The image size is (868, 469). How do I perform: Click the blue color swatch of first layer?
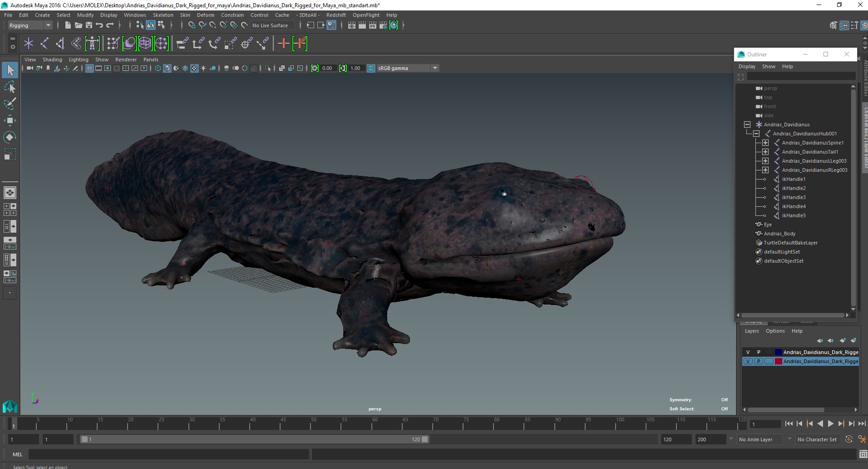[x=778, y=352]
